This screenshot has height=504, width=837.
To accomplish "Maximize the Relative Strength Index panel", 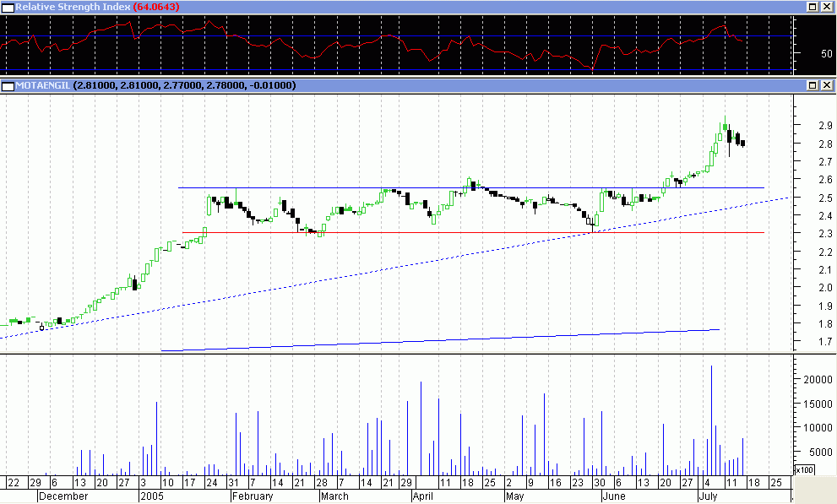I will [812, 7].
